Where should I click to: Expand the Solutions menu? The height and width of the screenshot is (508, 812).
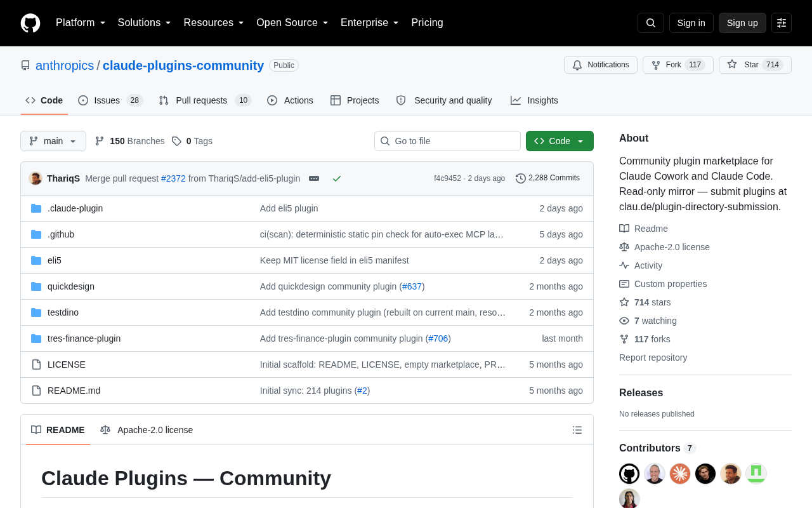pos(145,23)
